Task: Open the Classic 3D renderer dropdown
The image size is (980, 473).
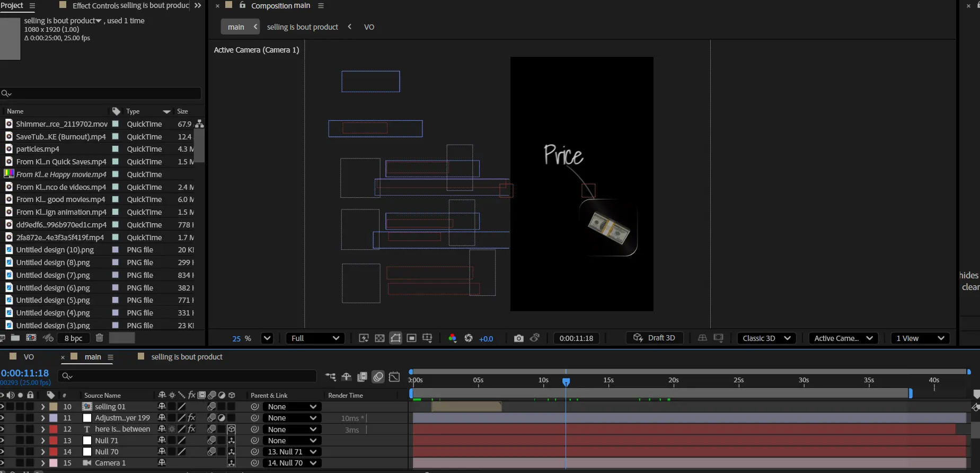Action: (766, 338)
